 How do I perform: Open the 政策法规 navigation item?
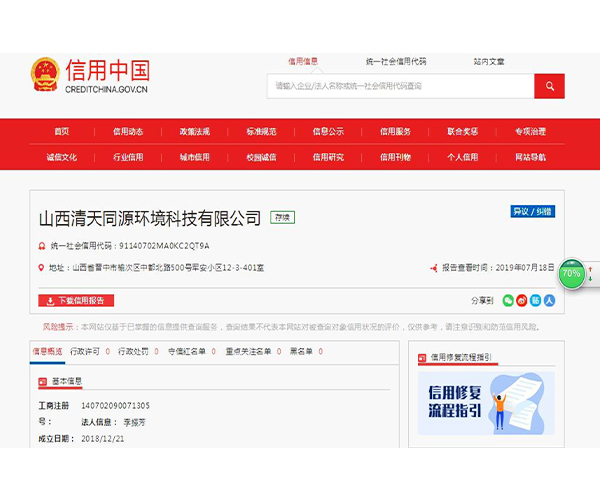(x=195, y=132)
